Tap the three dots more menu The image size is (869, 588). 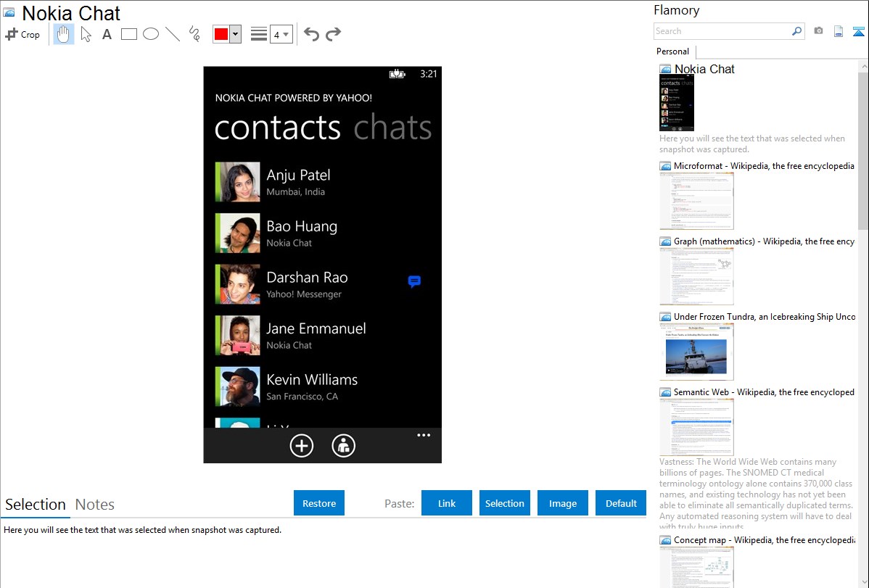click(x=424, y=436)
